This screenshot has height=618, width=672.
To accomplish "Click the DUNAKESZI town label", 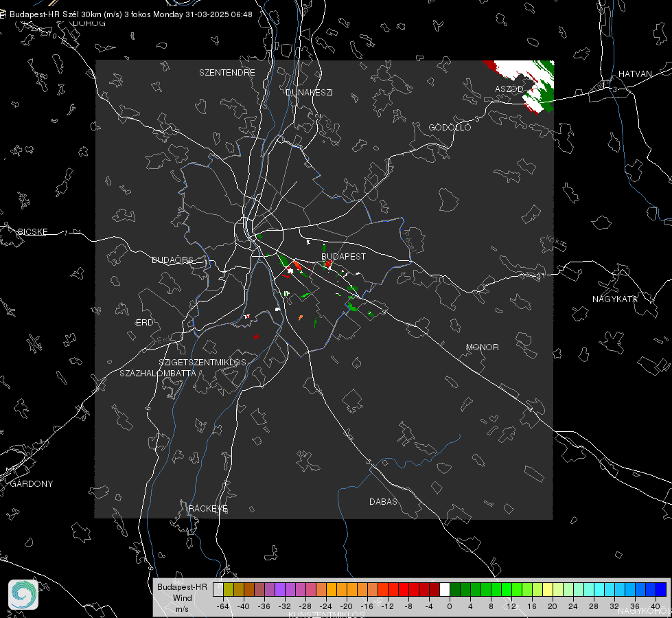I will coord(309,92).
